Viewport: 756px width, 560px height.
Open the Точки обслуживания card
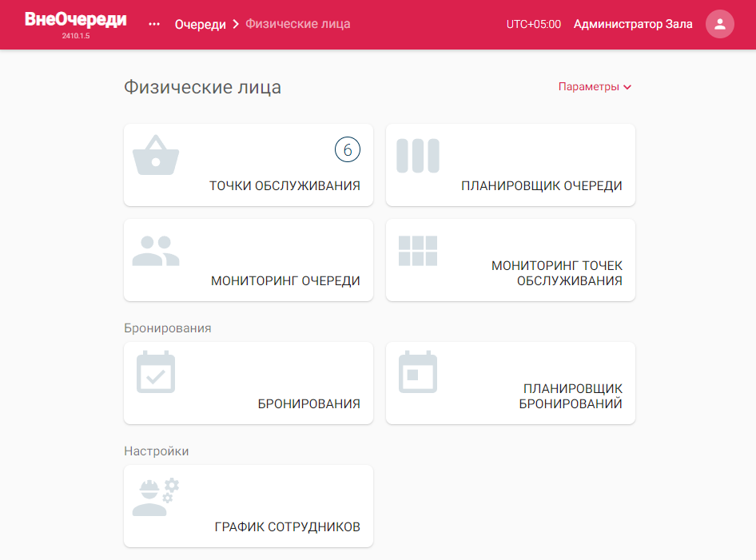[x=249, y=165]
